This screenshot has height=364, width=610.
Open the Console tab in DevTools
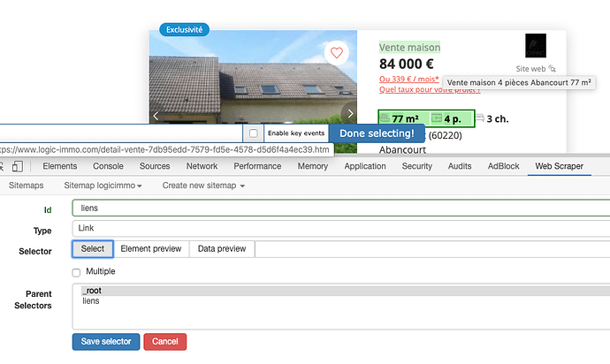coord(109,166)
